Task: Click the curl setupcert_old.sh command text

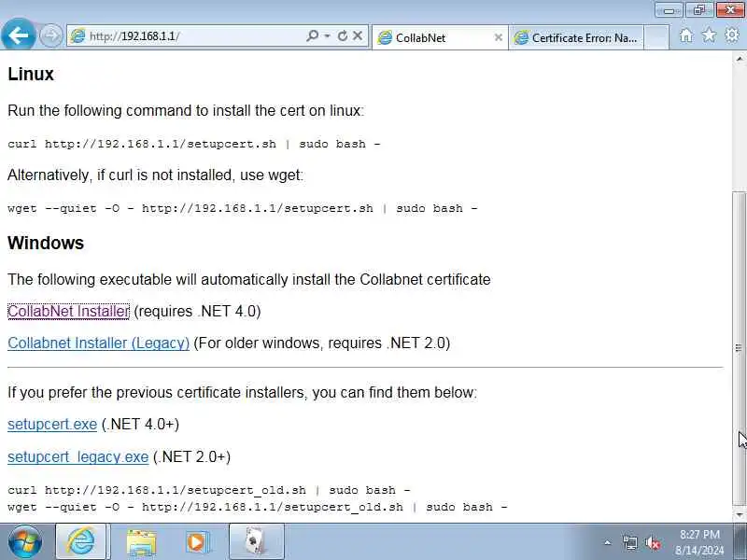Action: pos(208,490)
